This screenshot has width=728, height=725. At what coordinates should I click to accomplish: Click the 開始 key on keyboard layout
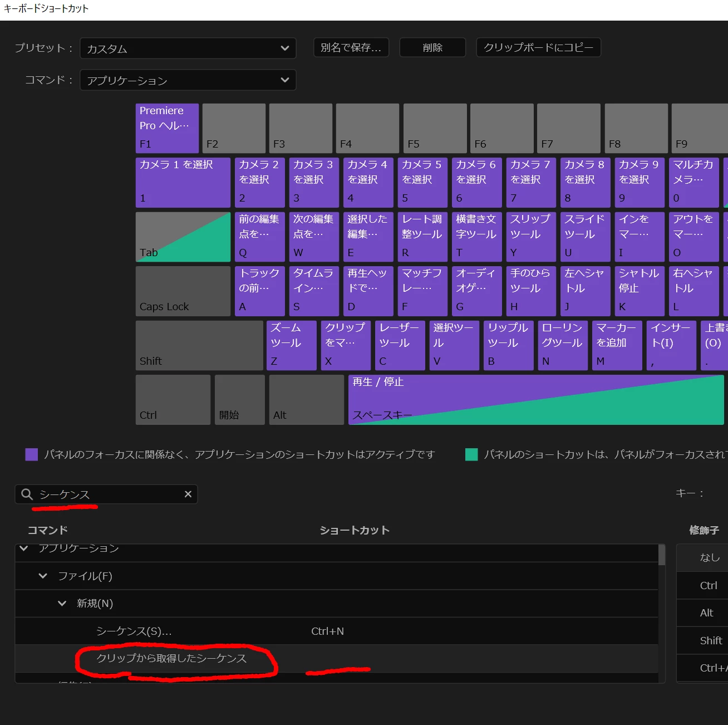point(240,400)
